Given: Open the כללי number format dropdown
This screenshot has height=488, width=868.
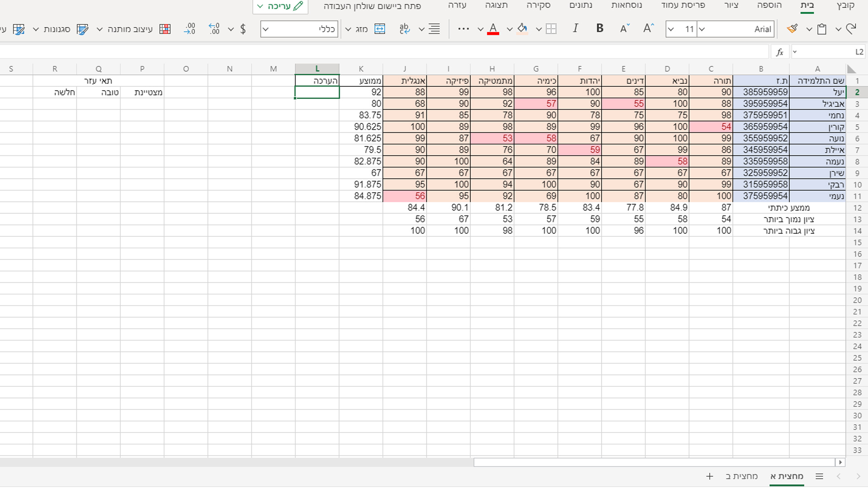Looking at the screenshot, I should (x=266, y=29).
